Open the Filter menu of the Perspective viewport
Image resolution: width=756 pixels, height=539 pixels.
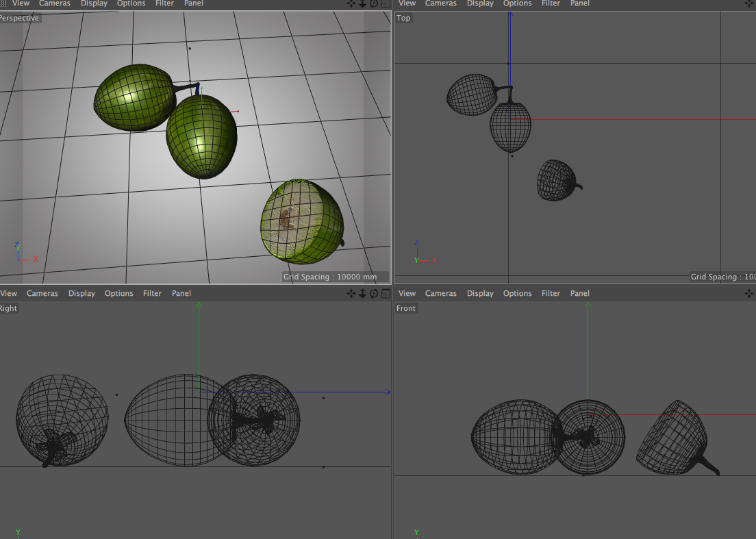click(164, 3)
